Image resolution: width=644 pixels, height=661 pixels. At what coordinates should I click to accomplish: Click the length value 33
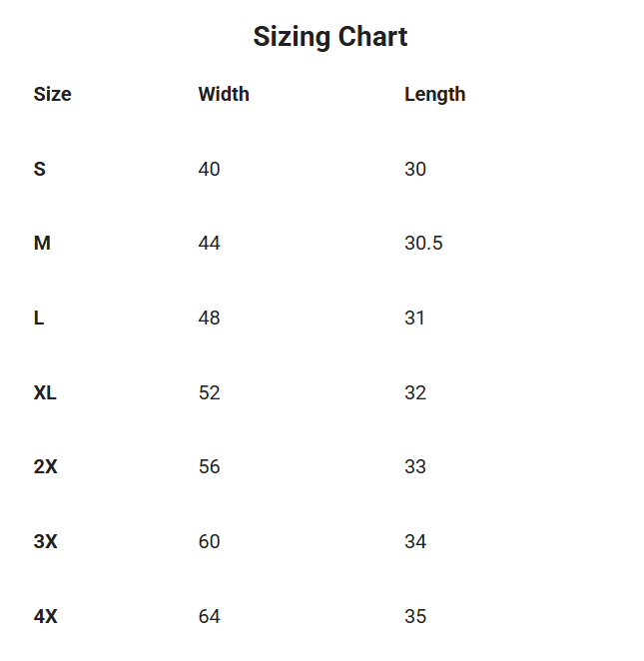[415, 466]
